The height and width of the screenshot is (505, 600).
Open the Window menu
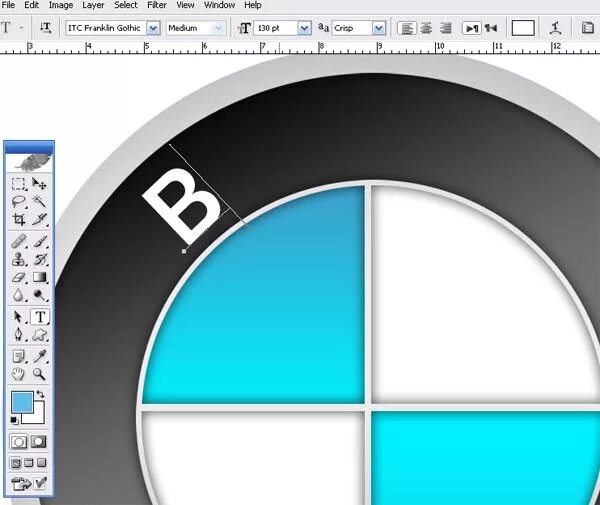[x=219, y=5]
